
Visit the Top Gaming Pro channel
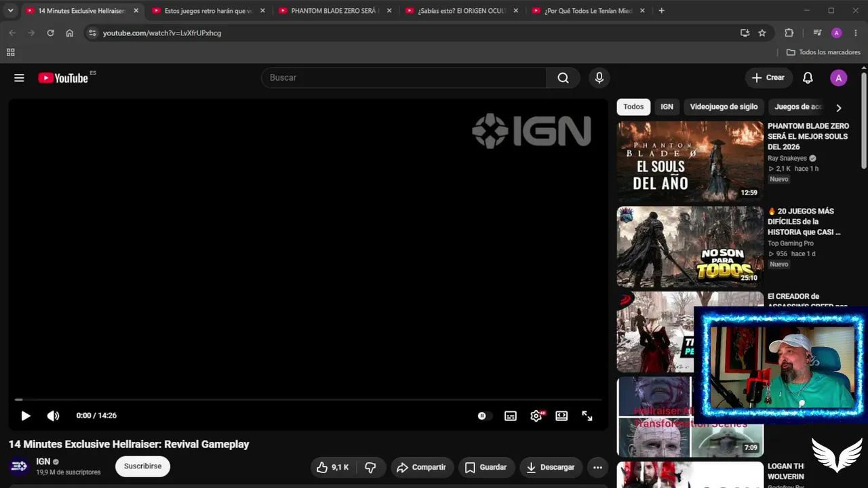pyautogui.click(x=791, y=243)
